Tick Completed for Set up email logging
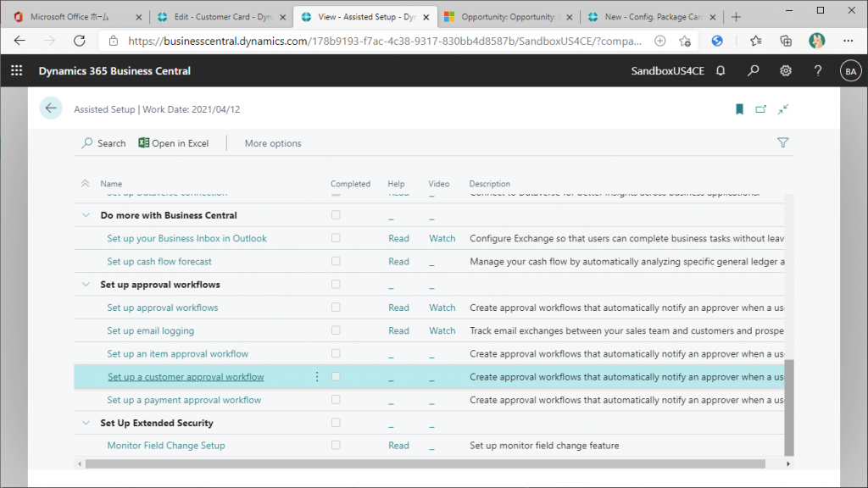Image resolution: width=868 pixels, height=488 pixels. pos(336,330)
